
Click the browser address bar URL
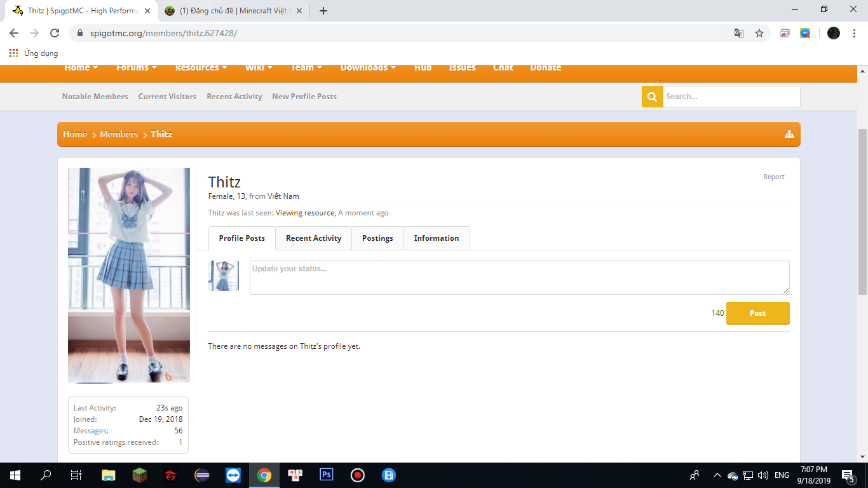click(163, 33)
